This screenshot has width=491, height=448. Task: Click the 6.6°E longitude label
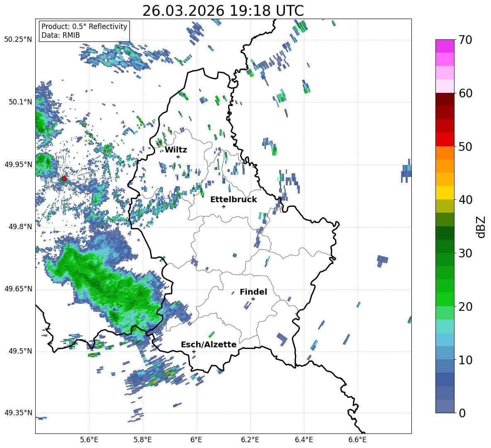coord(357,440)
